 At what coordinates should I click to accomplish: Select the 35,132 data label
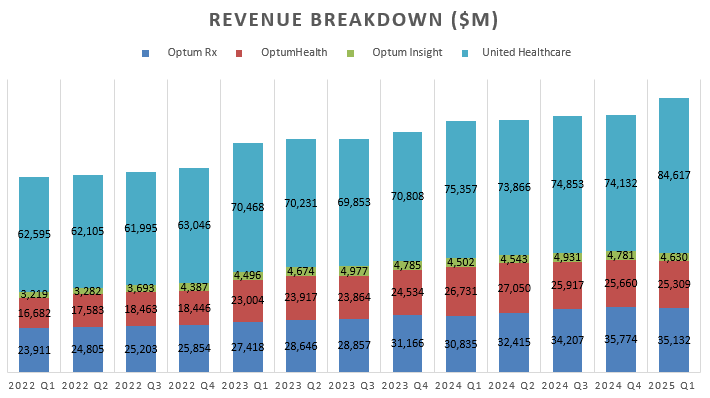click(674, 340)
